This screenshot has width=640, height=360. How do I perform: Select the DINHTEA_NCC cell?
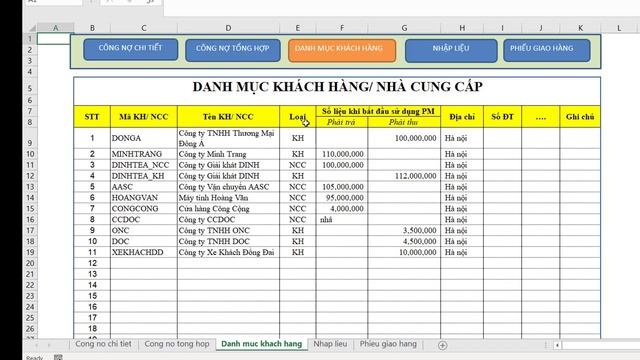click(144, 165)
